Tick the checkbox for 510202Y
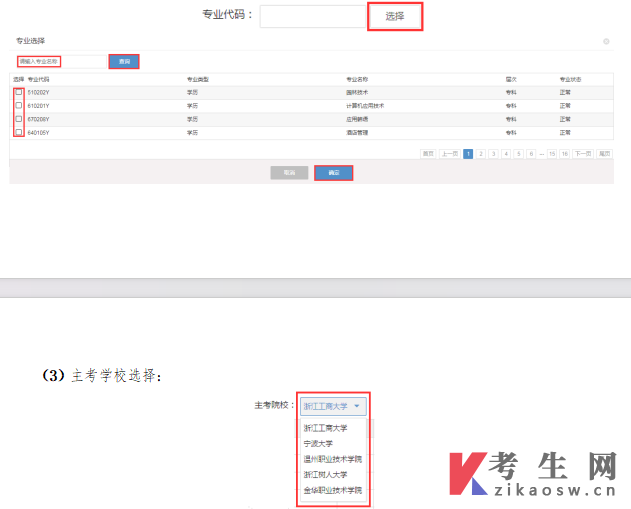 [19, 92]
